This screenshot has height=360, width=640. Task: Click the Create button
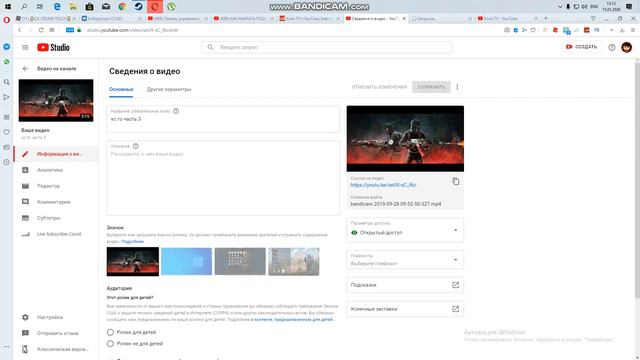click(581, 47)
